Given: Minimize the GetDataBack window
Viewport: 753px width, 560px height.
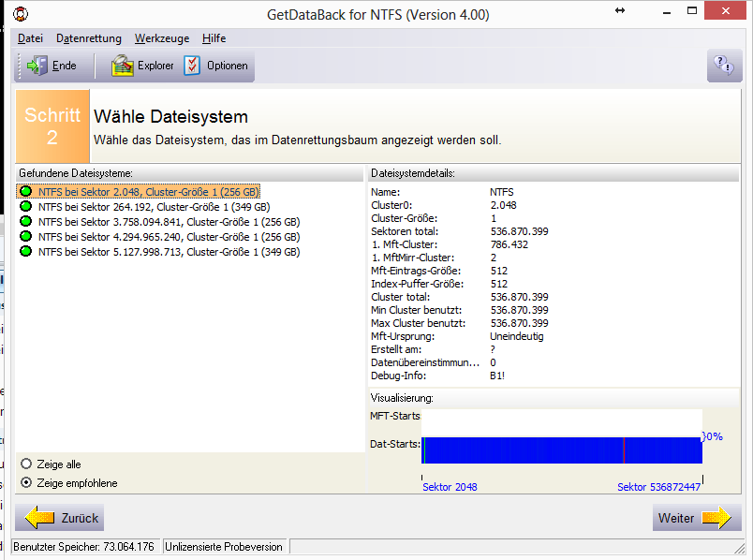Looking at the screenshot, I should click(x=667, y=11).
